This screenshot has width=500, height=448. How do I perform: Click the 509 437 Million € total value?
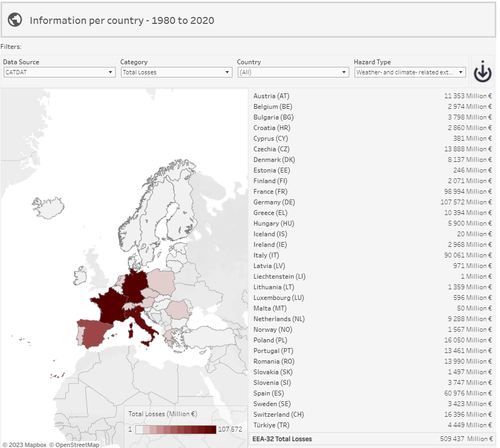click(x=466, y=439)
